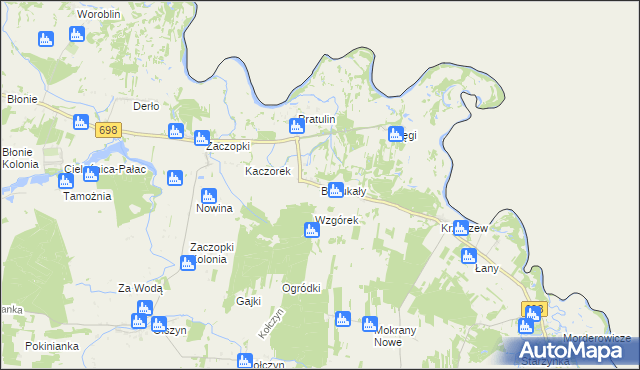Click the factory marker below Za Wodą

coord(144,308)
